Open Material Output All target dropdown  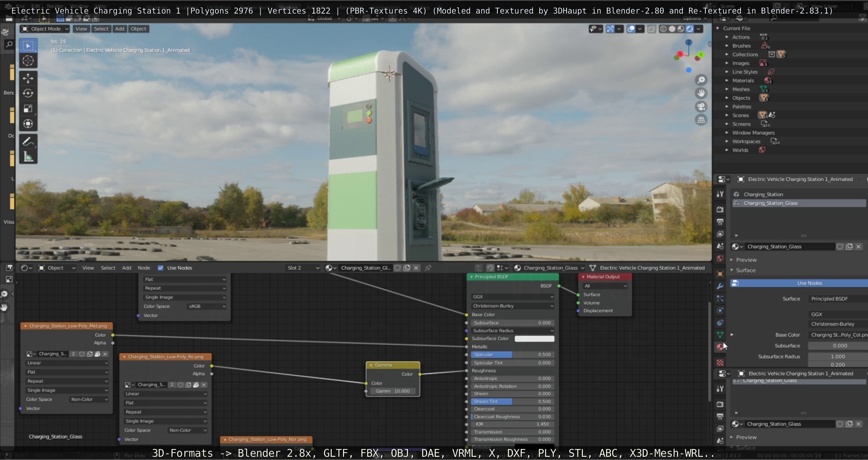point(605,286)
